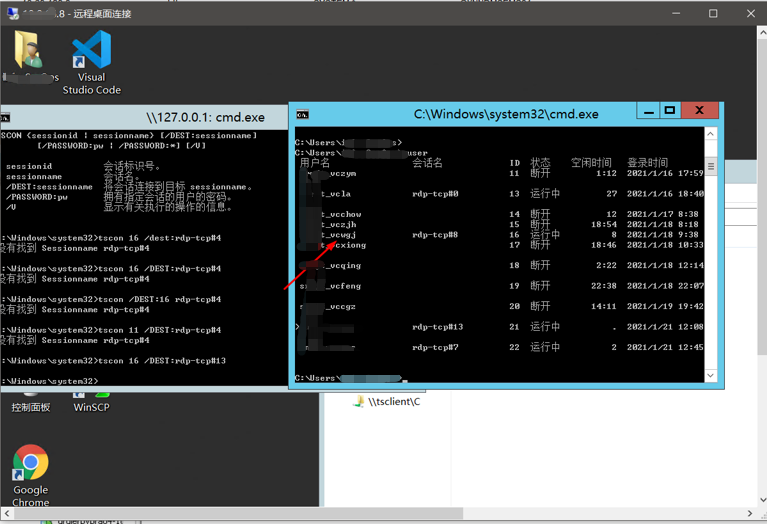Click the cmd.exe vertical scrollbar thumb
The height and width of the screenshot is (529, 767).
[x=711, y=167]
